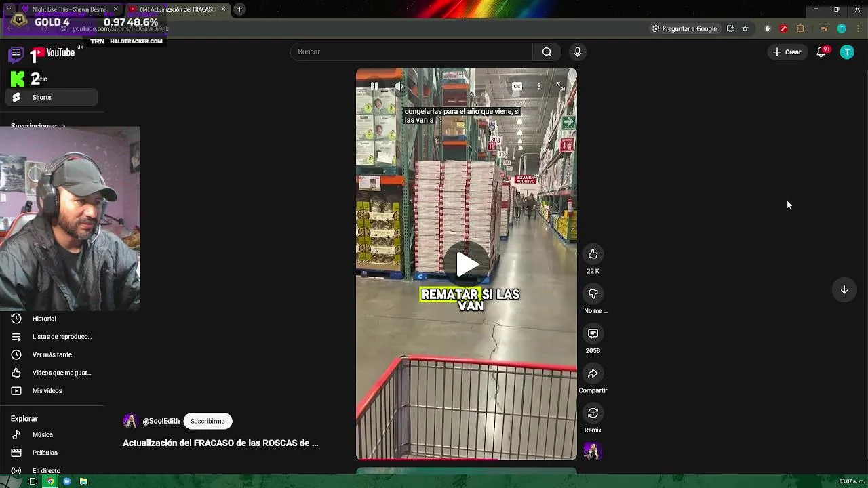The width and height of the screenshot is (868, 488).
Task: Open the Chrome three-dot menu
Action: [856, 28]
